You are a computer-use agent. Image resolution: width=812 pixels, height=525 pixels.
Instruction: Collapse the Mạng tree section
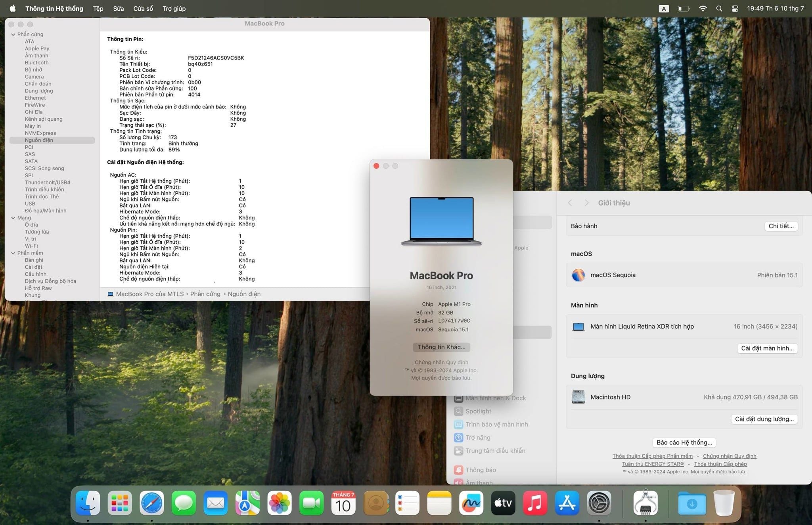(13, 218)
